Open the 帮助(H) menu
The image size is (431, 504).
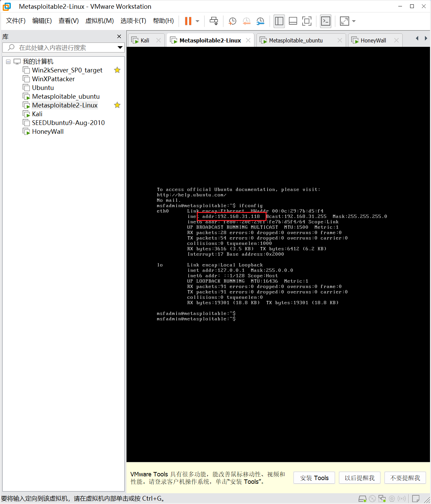(163, 21)
